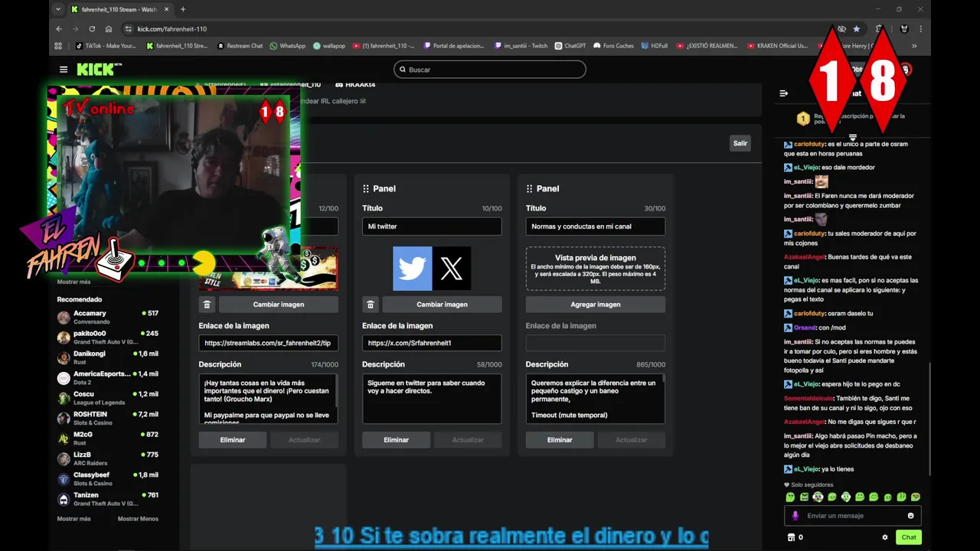This screenshot has width=980, height=551.
Task: Open the TikTok bookmark
Action: [106, 46]
